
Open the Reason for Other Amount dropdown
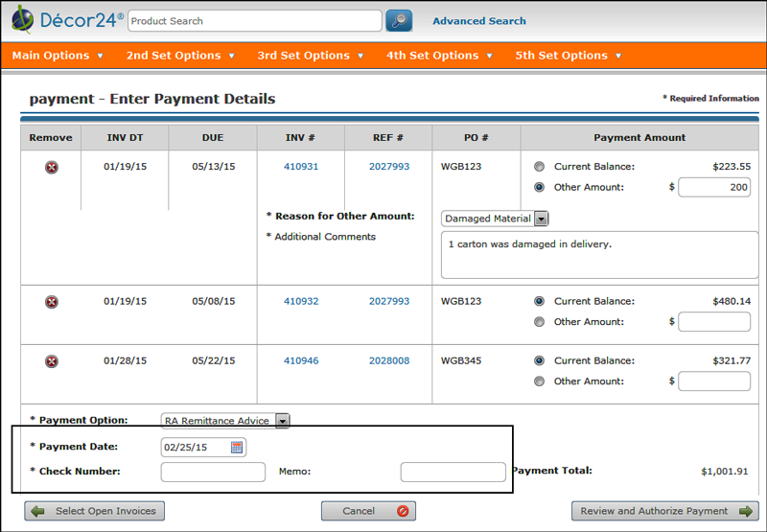click(x=541, y=219)
